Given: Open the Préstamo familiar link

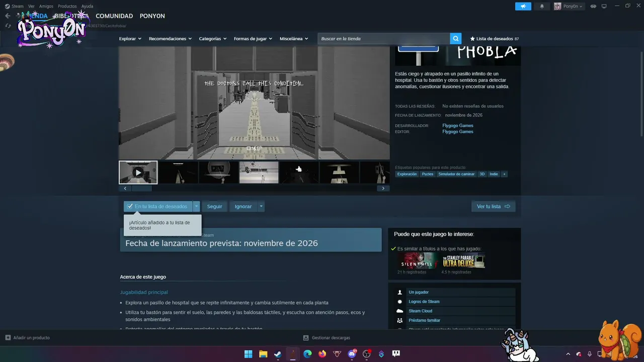Looking at the screenshot, I should 424,320.
